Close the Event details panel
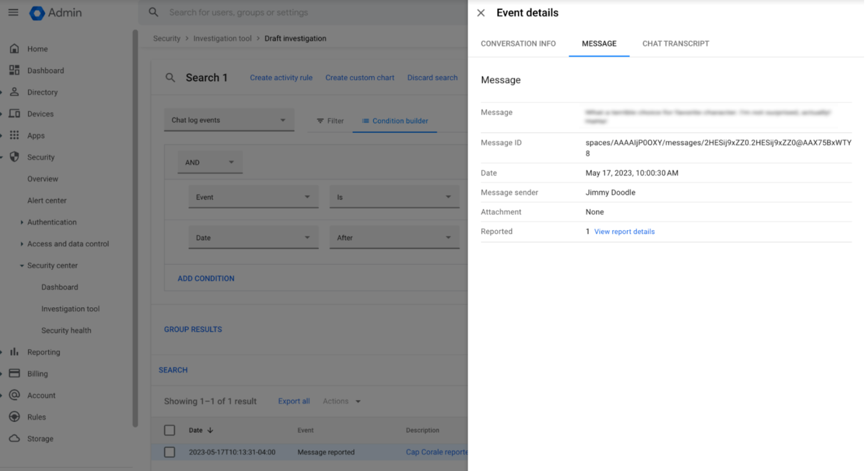 point(481,13)
